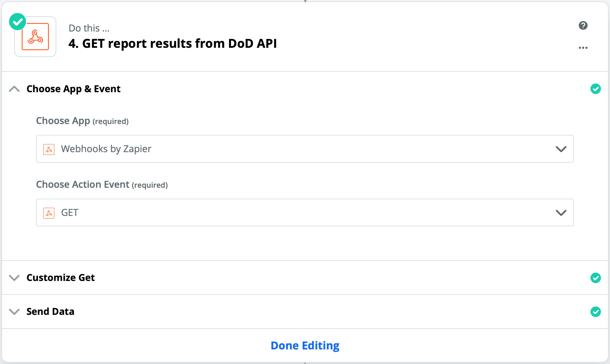This screenshot has width=610, height=364.
Task: Click the downward arrow marker above the step card
Action: pos(305,2)
